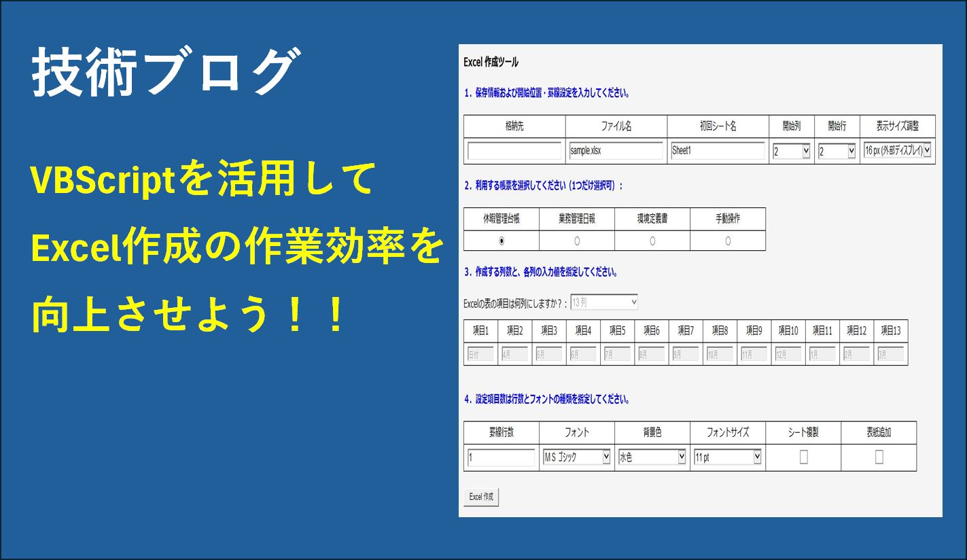This screenshot has width=967, height=560.
Task: Open the フォント dropdown showing ＭＳ ゴシック
Action: (x=577, y=457)
